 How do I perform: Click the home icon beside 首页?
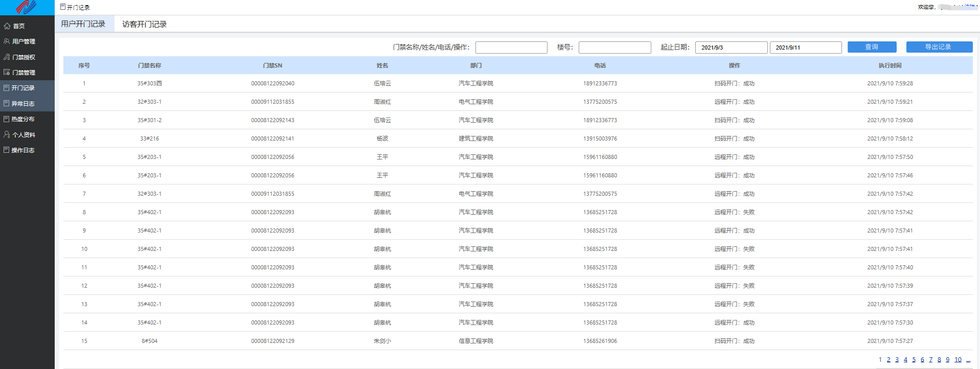click(x=7, y=26)
